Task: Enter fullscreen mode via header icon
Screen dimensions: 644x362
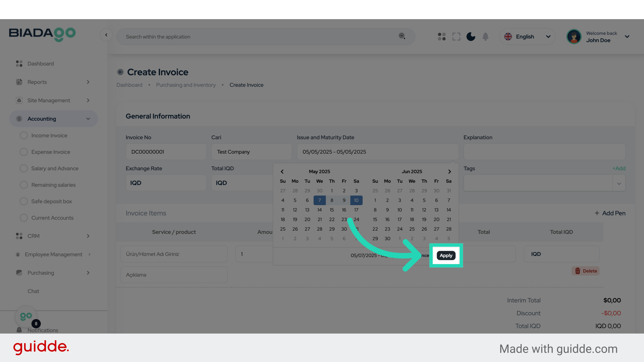Action: click(456, 37)
